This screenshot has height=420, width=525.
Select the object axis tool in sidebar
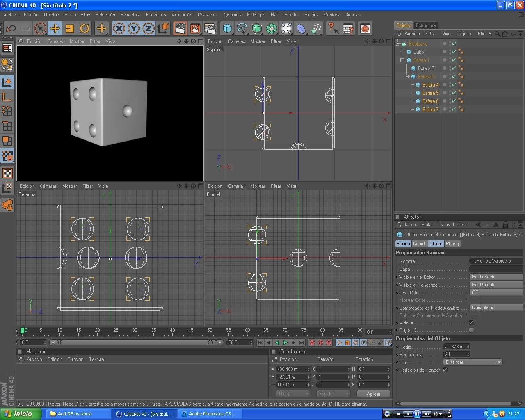(x=7, y=97)
